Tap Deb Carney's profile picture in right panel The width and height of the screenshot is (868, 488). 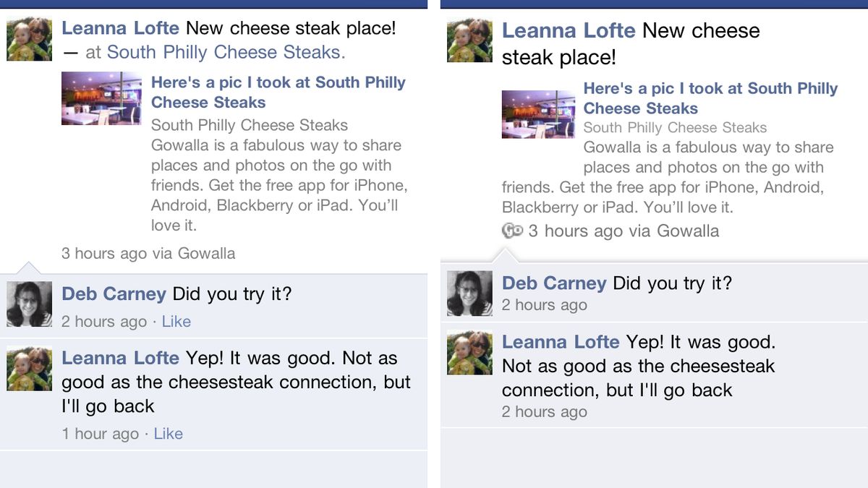tap(469, 294)
